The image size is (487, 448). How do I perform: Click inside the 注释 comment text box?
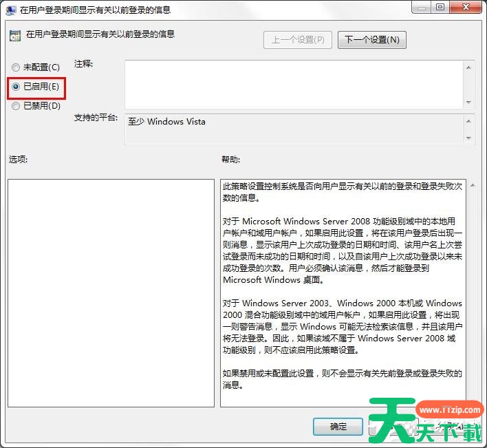click(x=294, y=84)
